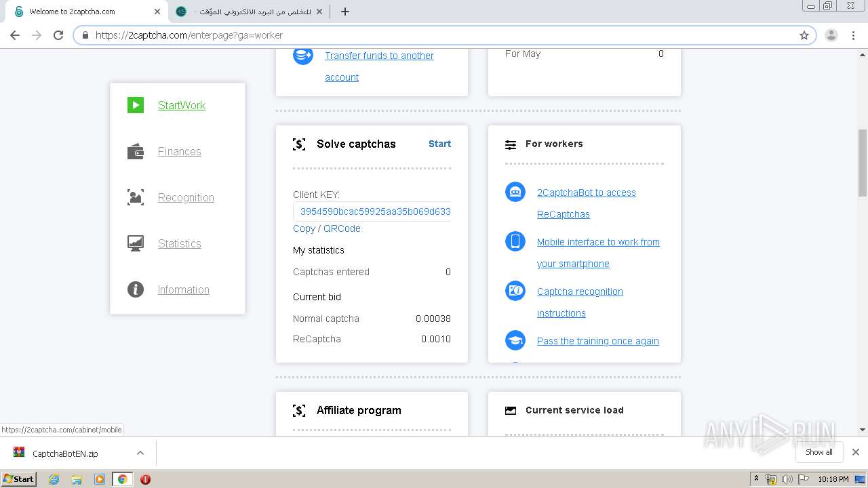Open 'Captcha recognition instructions' link
Viewport: 868px width, 488px height.
coord(580,302)
